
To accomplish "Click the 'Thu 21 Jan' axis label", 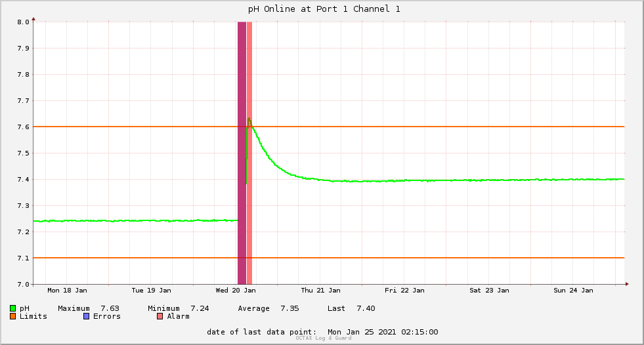I will point(320,291).
